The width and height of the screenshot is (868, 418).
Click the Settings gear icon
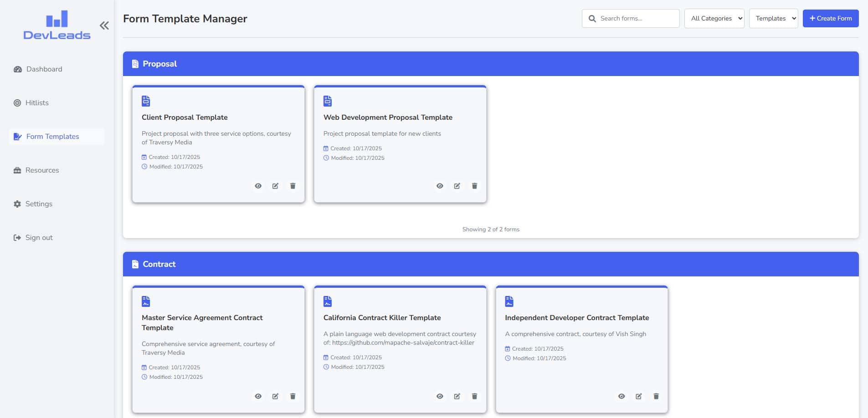point(17,204)
